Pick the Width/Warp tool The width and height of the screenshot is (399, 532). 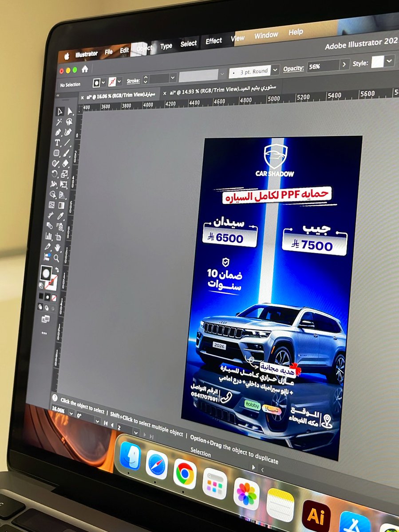pyautogui.click(x=54, y=184)
